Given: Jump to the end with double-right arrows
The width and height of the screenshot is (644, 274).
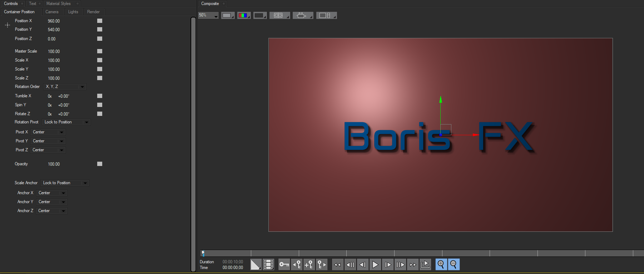Looking at the screenshot, I should tap(413, 265).
